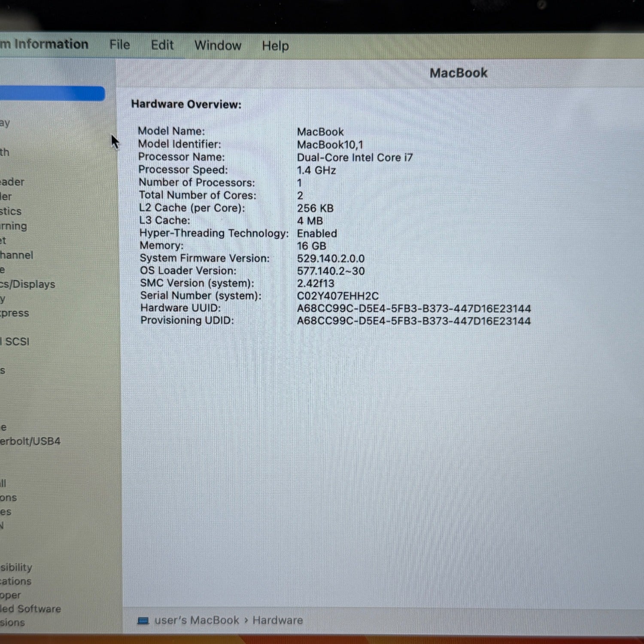This screenshot has width=644, height=644.
Task: Select the highlighted blue Hardware sidebar row
Action: coord(52,94)
